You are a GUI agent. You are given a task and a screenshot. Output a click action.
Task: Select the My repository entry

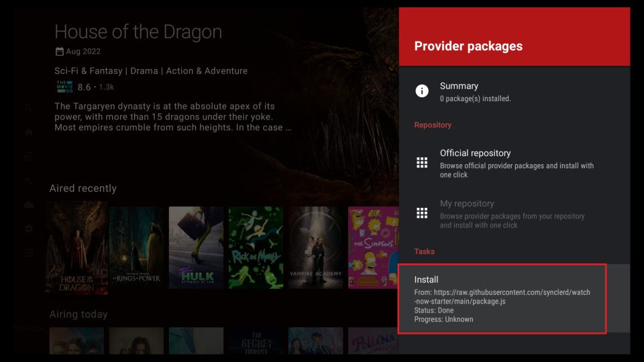(515, 213)
